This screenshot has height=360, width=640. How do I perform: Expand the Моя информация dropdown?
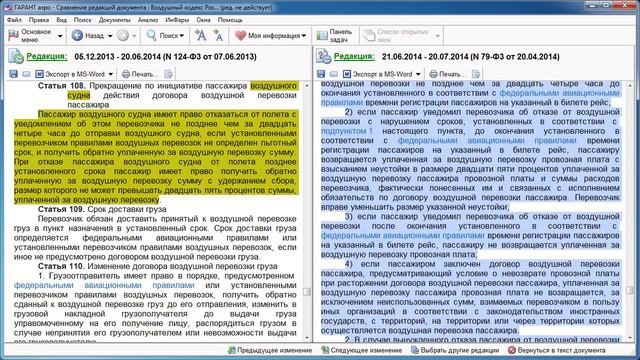pyautogui.click(x=304, y=36)
